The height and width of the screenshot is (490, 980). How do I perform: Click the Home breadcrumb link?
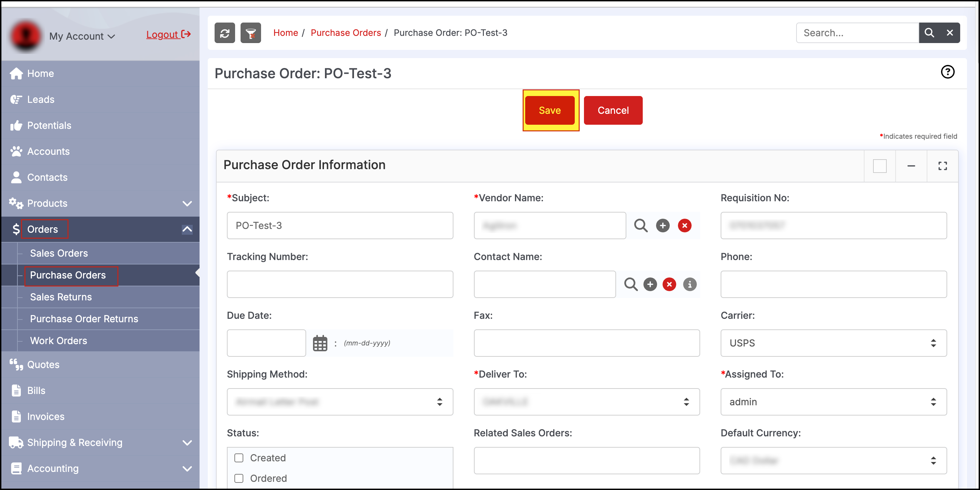(x=285, y=33)
